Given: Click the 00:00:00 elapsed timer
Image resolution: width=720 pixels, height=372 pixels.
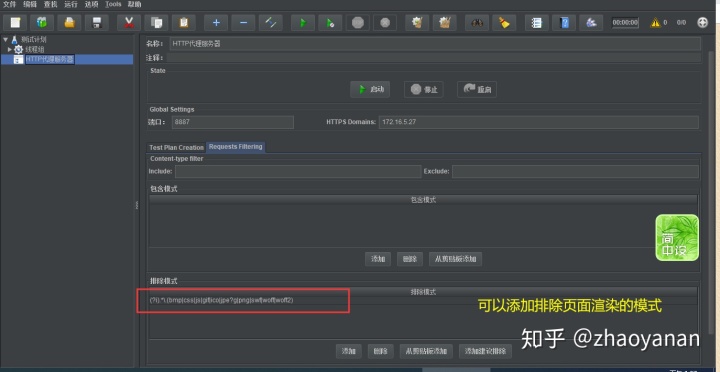Looking at the screenshot, I should tap(625, 22).
